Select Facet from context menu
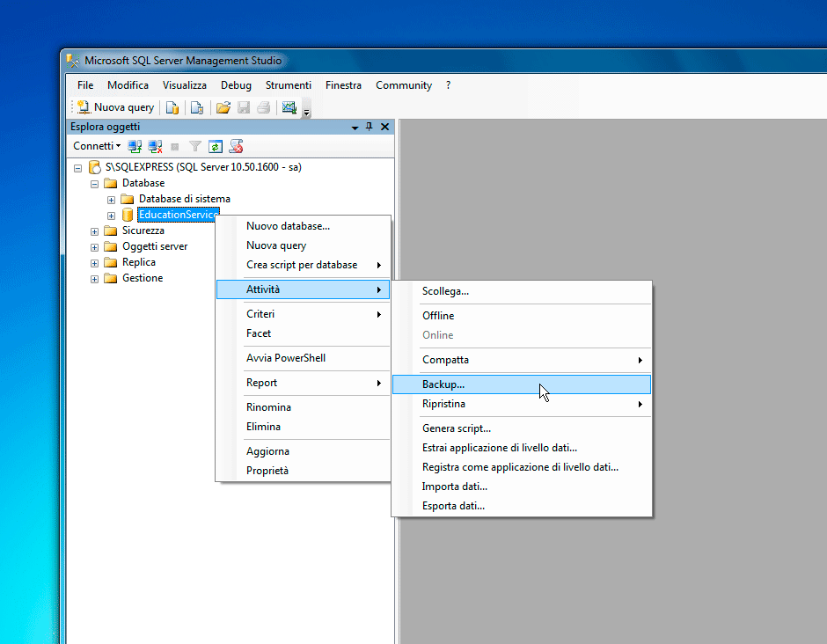 point(304,333)
